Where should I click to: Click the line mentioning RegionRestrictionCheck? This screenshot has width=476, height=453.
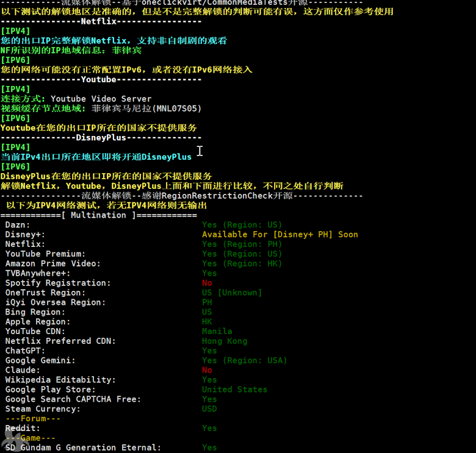pyautogui.click(x=181, y=196)
